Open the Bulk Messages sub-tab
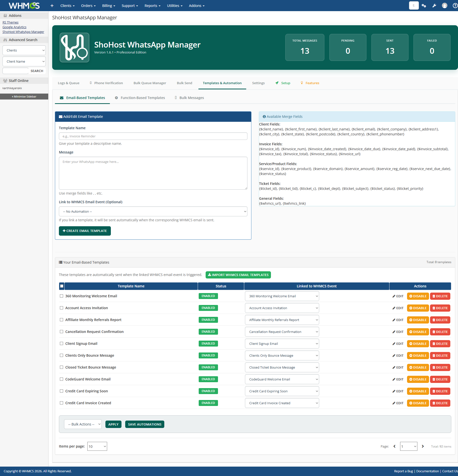458x476 pixels. pos(189,98)
